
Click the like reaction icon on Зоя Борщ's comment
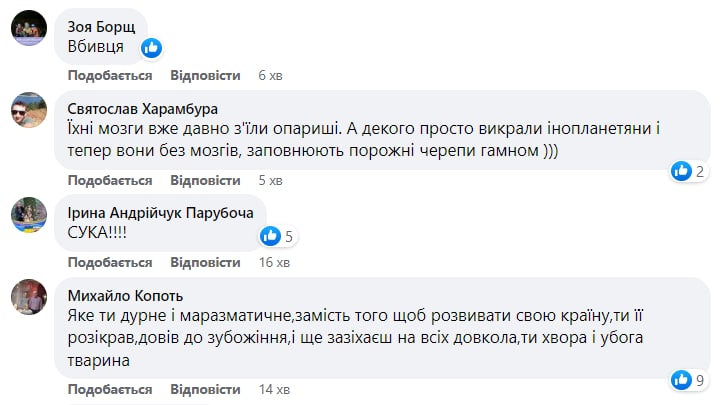tap(152, 47)
